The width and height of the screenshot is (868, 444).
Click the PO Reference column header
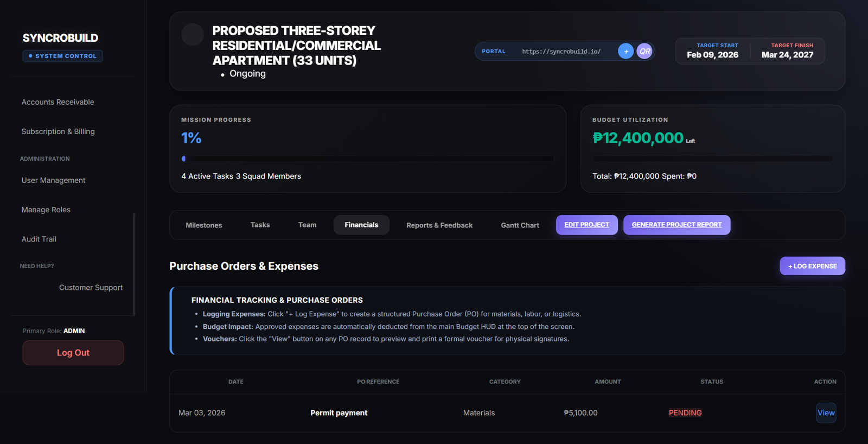[378, 382]
